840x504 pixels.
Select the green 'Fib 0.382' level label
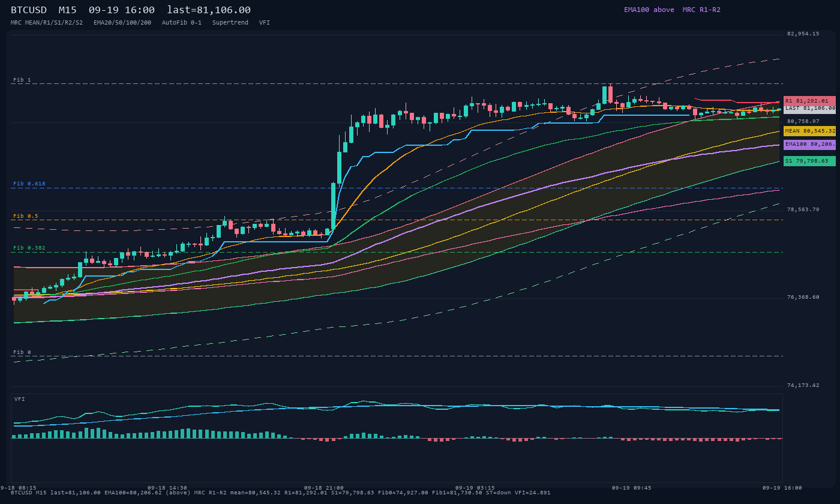click(x=29, y=248)
